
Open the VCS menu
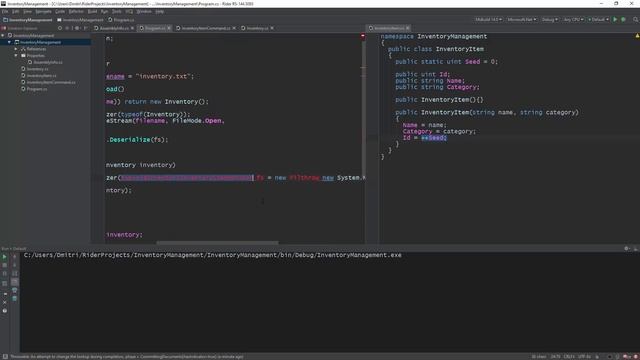click(x=129, y=11)
